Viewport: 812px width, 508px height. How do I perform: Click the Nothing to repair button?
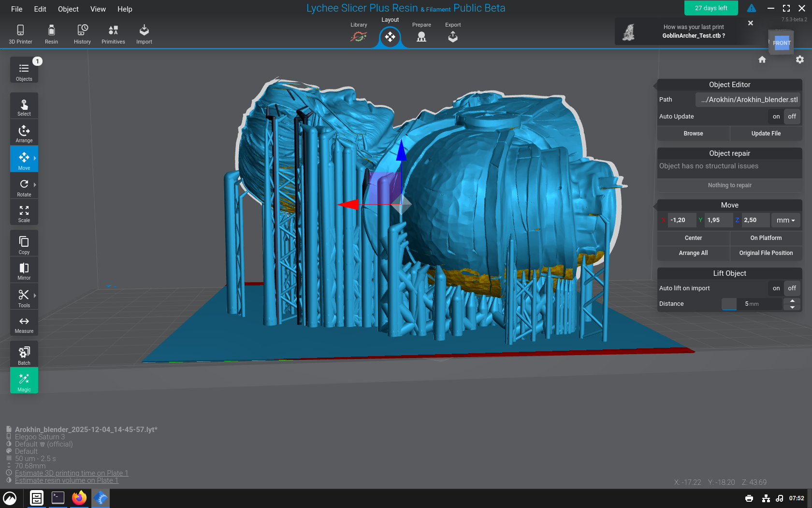click(x=730, y=185)
